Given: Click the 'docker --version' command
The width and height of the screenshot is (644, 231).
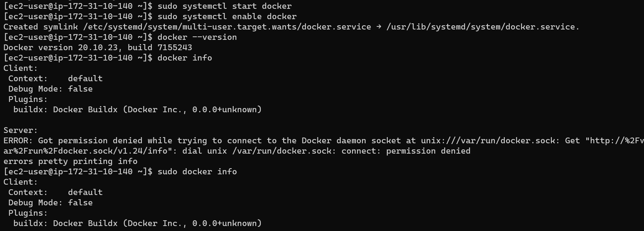Looking at the screenshot, I should pyautogui.click(x=197, y=37).
